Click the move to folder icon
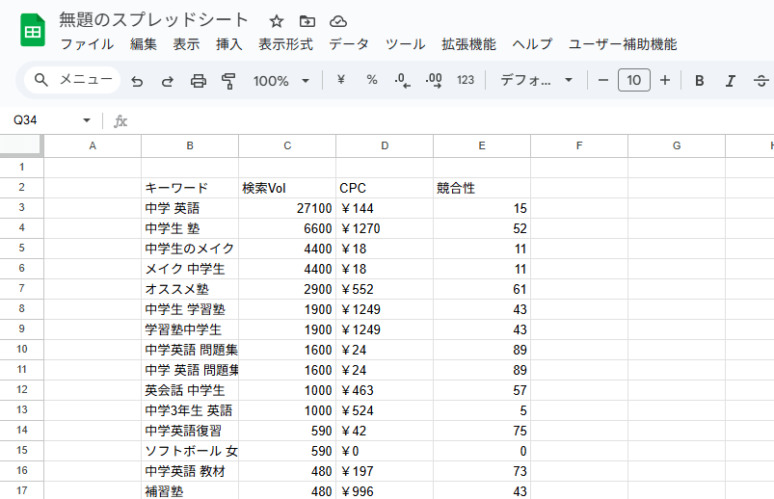 (307, 21)
